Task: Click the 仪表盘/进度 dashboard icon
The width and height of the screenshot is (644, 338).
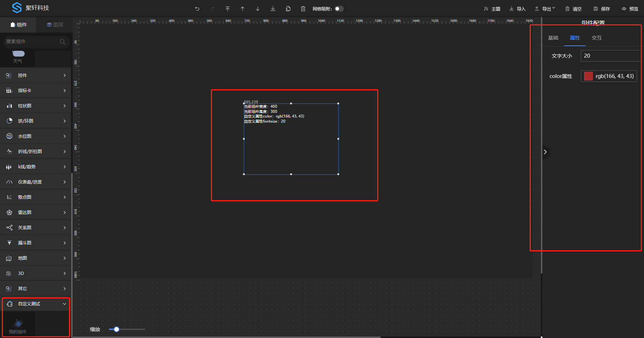Action: (9, 182)
